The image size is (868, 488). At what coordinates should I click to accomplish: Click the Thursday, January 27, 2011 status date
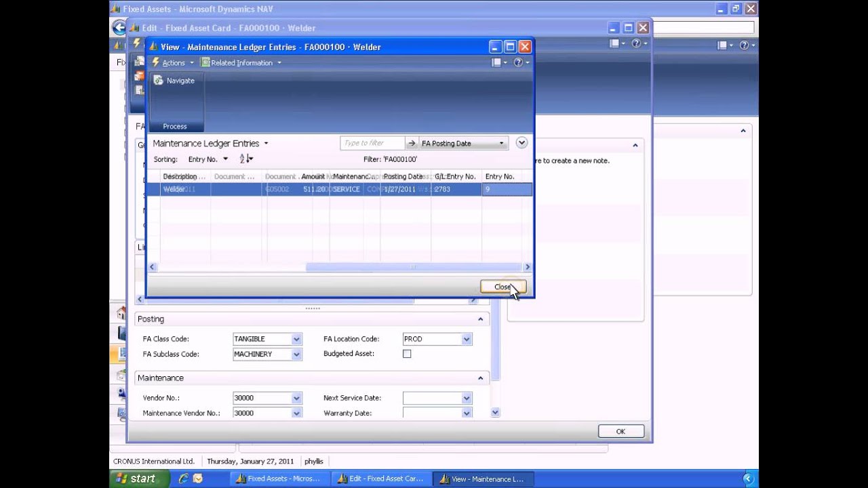[x=250, y=462]
